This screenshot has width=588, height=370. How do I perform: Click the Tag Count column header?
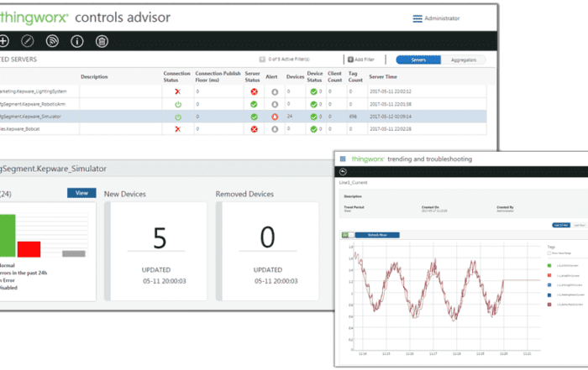point(355,77)
